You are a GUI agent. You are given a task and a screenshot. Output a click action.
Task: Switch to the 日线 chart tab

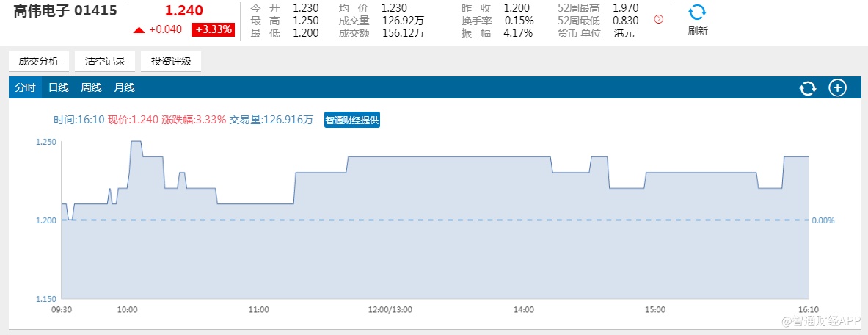tap(58, 88)
